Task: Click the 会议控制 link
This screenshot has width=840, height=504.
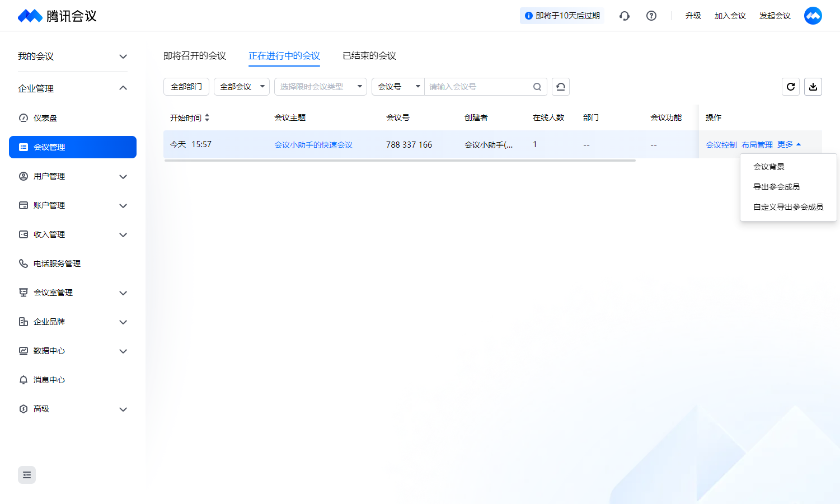Action: click(x=721, y=145)
